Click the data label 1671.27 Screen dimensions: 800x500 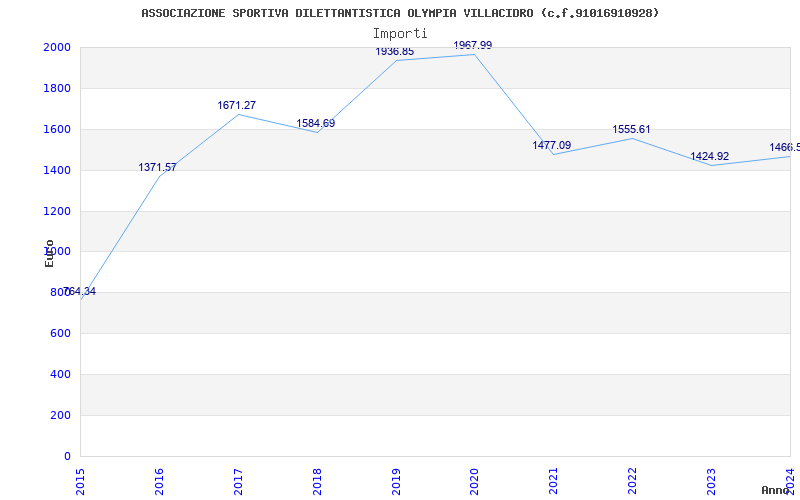pyautogui.click(x=237, y=105)
